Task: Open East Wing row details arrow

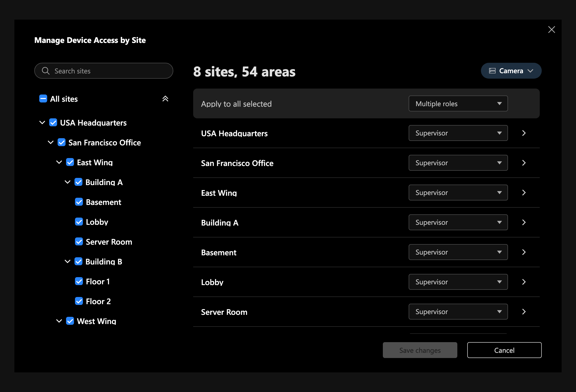Action: (524, 193)
